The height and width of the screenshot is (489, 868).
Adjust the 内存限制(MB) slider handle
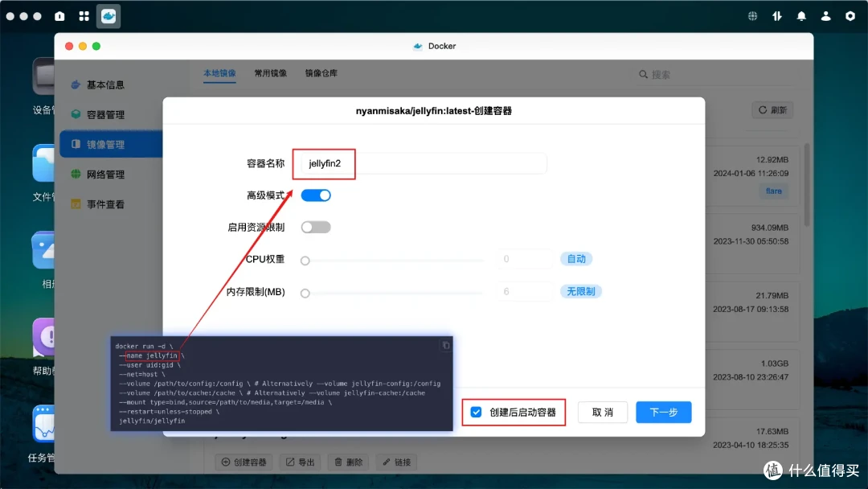pos(305,293)
